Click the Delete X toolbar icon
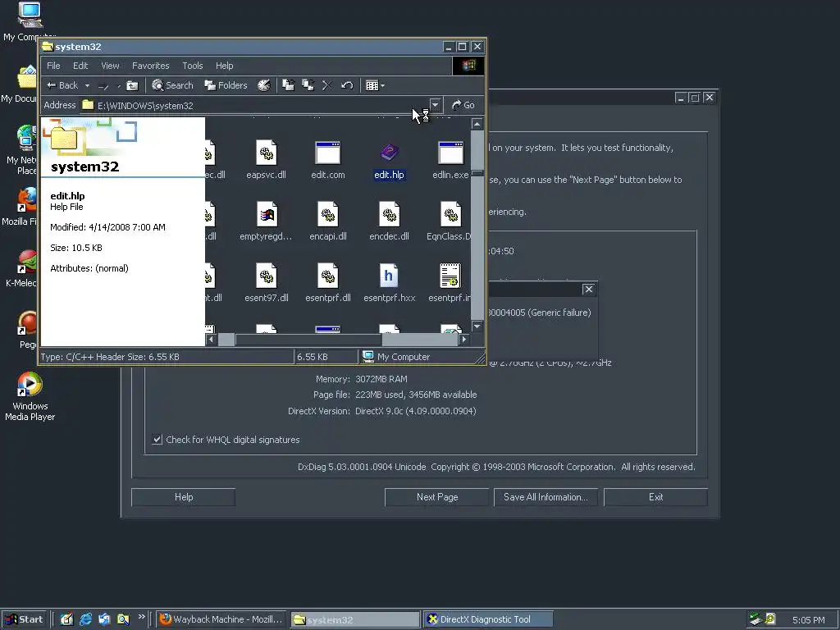The width and height of the screenshot is (840, 630). click(x=327, y=85)
